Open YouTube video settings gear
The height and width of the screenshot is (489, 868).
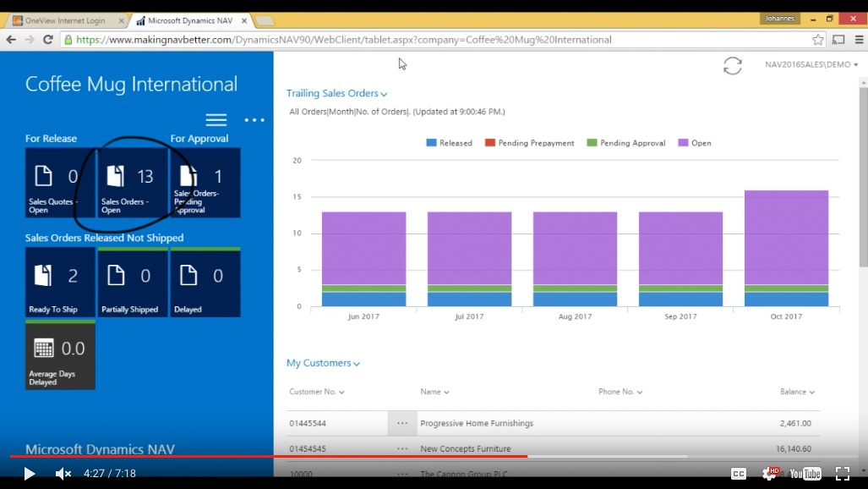click(770, 473)
